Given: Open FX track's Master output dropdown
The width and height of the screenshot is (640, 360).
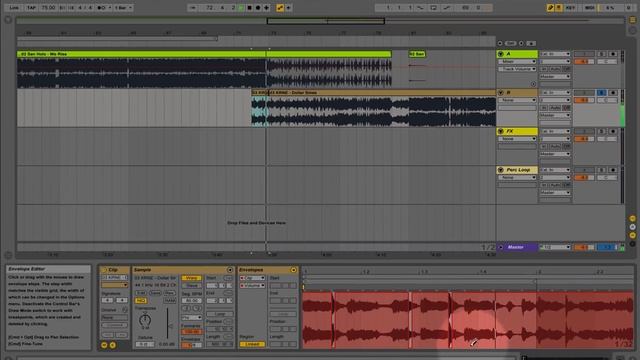Looking at the screenshot, I should tap(555, 154).
